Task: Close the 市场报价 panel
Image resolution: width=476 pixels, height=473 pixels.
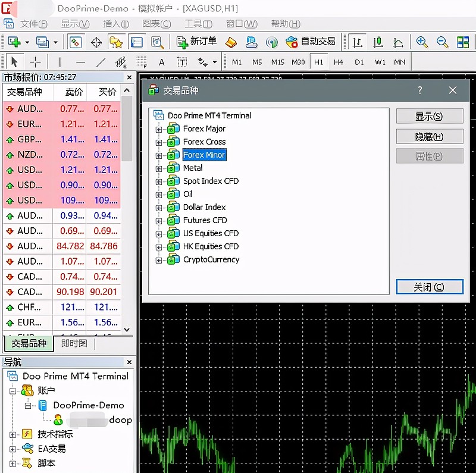Action: [129, 77]
